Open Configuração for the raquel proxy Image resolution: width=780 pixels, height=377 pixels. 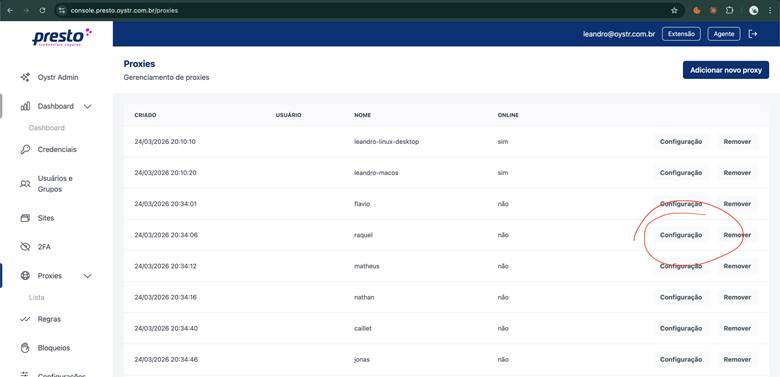pos(681,235)
